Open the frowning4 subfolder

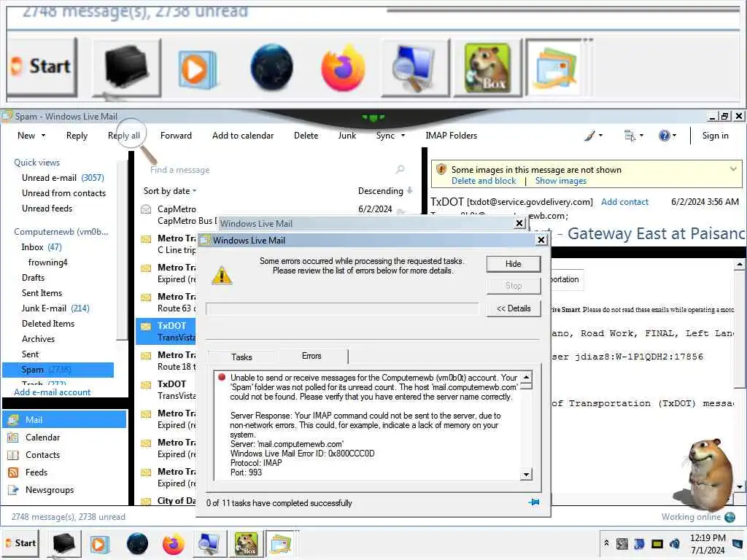47,262
